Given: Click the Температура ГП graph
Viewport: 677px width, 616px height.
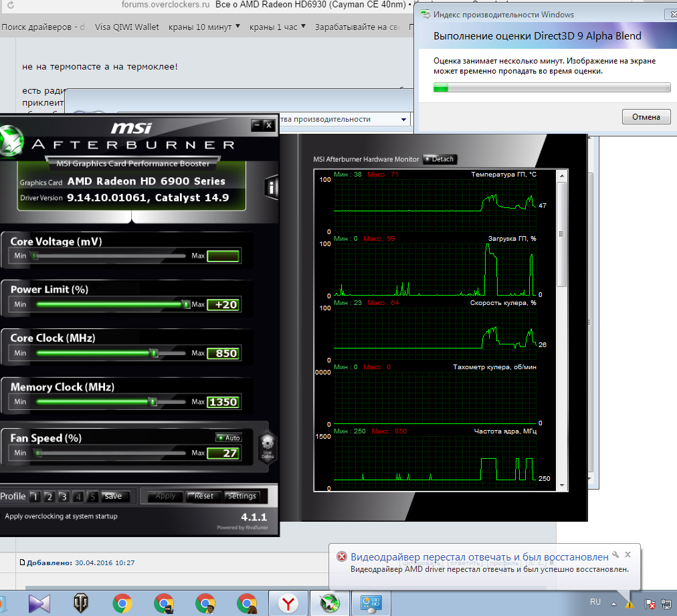Looking at the screenshot, I should point(434,205).
